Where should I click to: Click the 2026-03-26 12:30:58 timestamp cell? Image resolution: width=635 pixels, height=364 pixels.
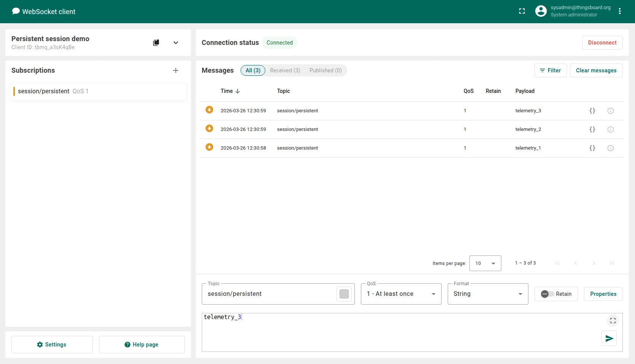tap(243, 148)
